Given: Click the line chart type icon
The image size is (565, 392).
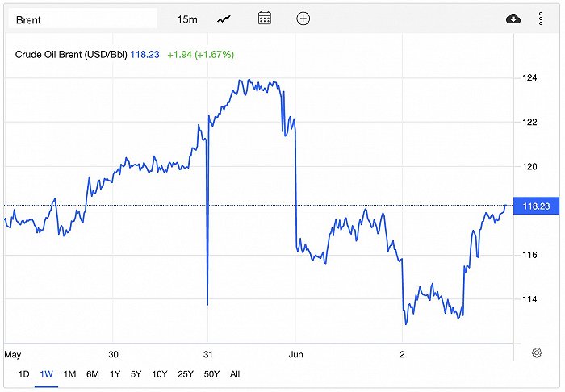Looking at the screenshot, I should [x=224, y=19].
